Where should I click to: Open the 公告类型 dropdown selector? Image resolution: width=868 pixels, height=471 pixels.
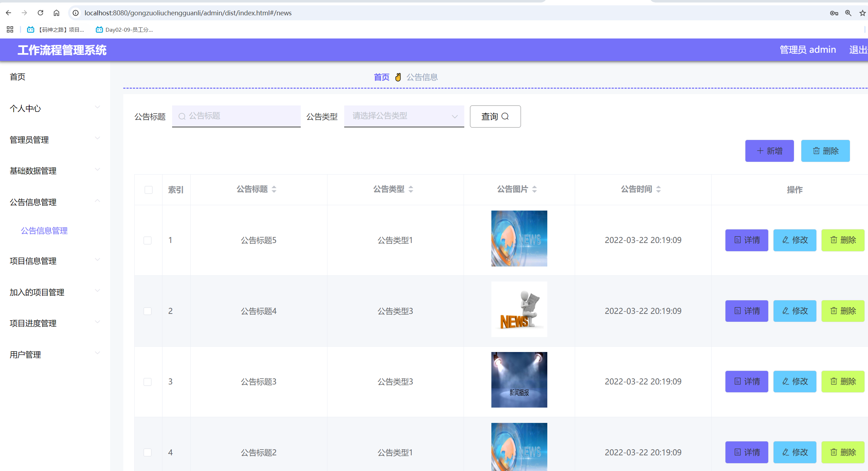point(404,116)
